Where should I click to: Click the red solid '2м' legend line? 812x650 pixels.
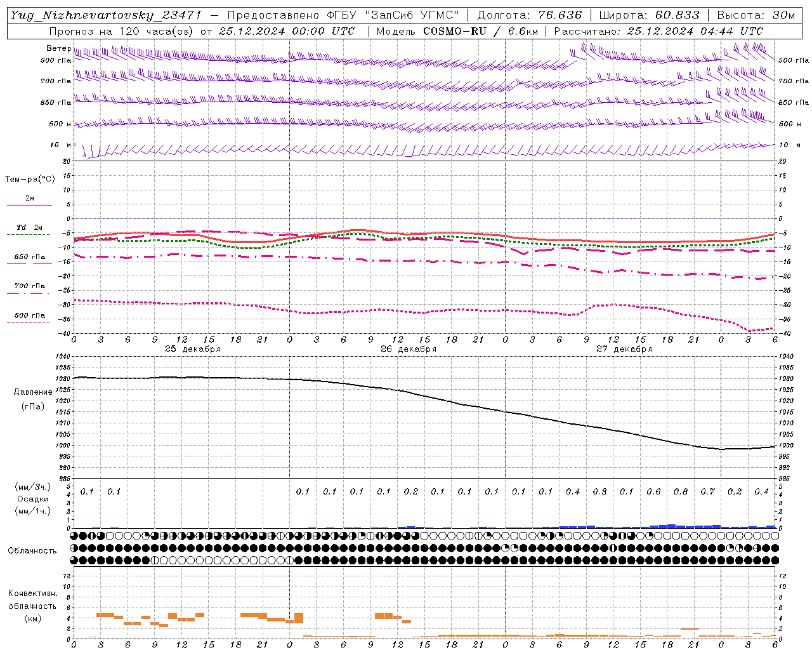point(29,206)
